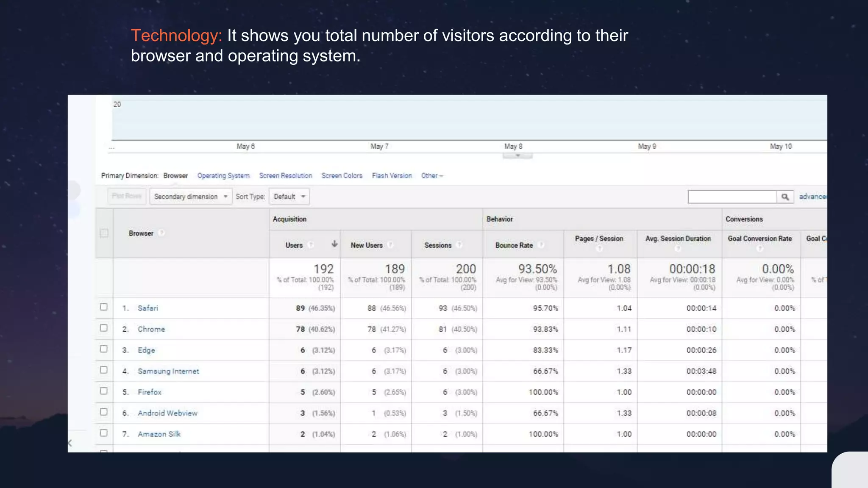Collapse sidebar with left chevron arrow
The width and height of the screenshot is (868, 488).
[70, 443]
